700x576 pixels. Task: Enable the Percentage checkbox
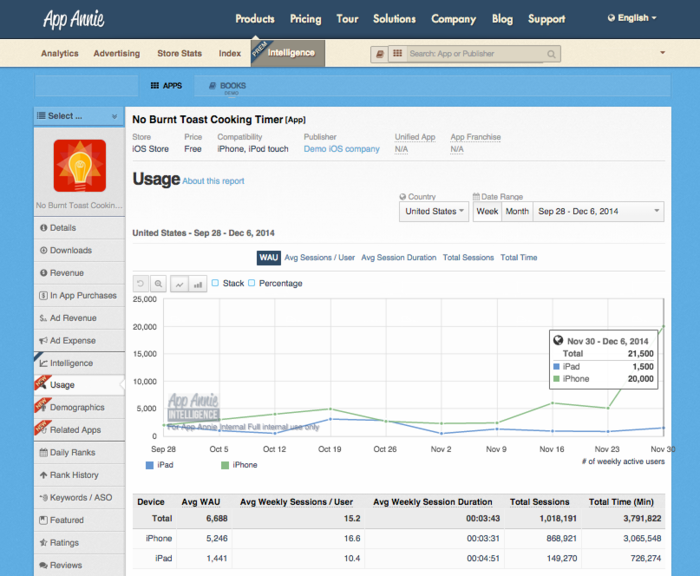(x=251, y=283)
